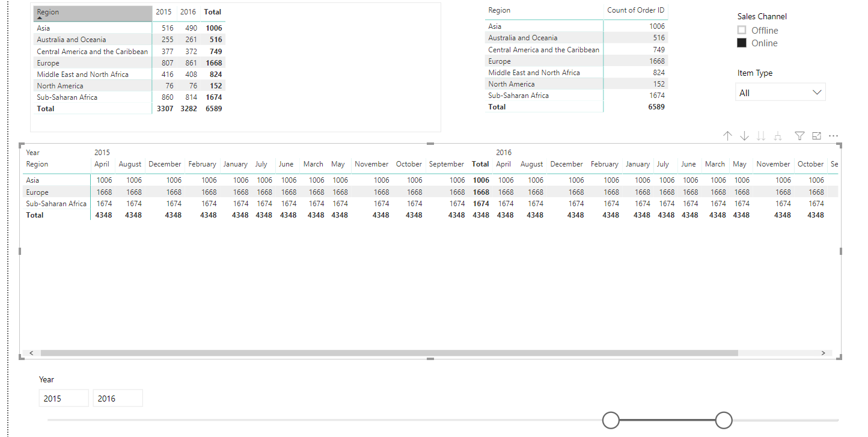The width and height of the screenshot is (868, 437).
Task: Select the 3307 total cell
Action: point(165,109)
